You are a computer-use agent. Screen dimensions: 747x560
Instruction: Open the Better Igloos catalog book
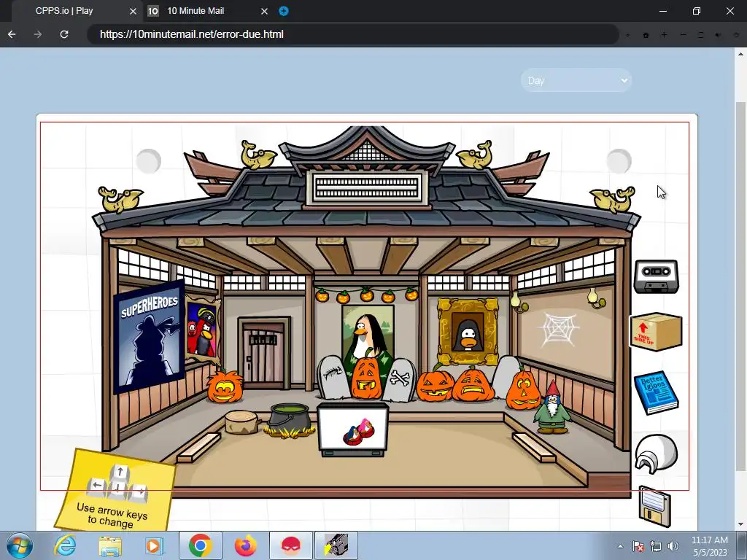pos(656,392)
